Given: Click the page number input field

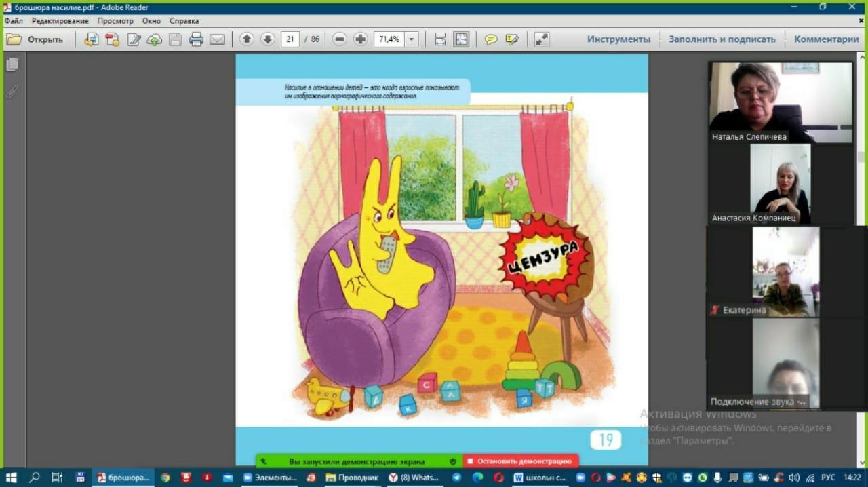Looking at the screenshot, I should click(290, 39).
